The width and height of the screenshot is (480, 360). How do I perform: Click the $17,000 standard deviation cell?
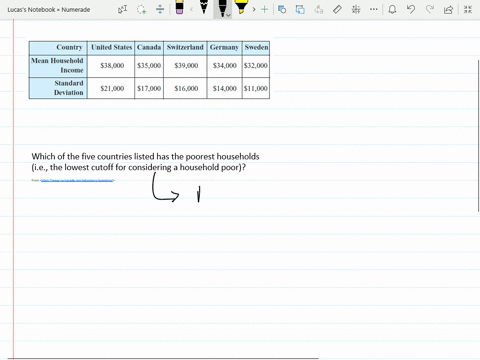click(x=149, y=88)
